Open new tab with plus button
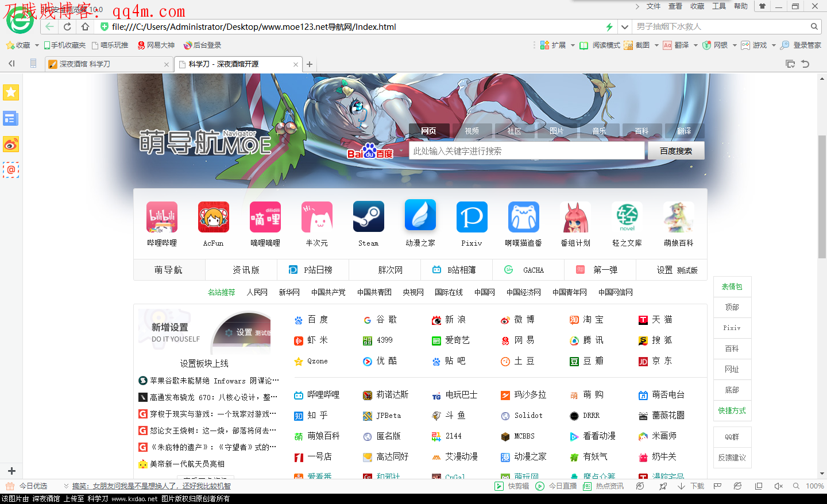The width and height of the screenshot is (827, 504). tap(310, 64)
